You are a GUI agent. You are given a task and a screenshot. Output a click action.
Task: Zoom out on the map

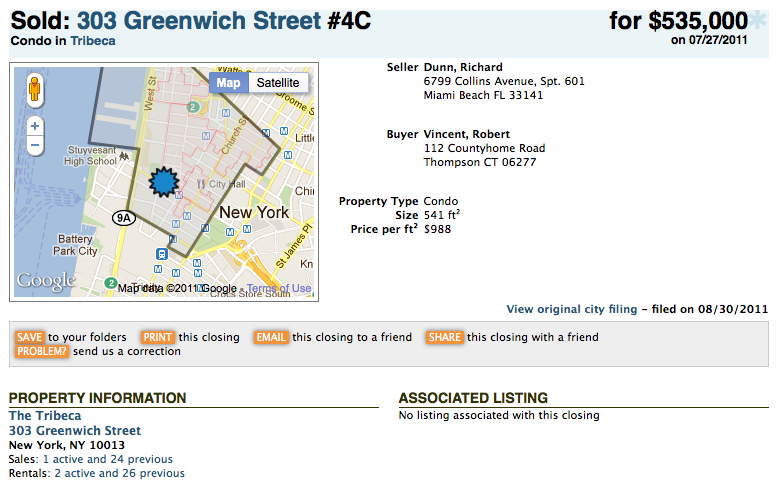point(35,146)
